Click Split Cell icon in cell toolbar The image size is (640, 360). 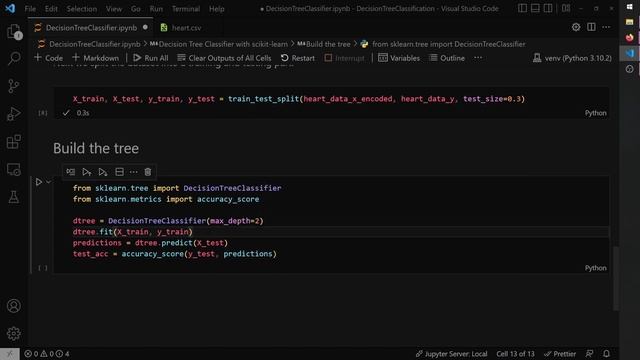[x=119, y=172]
